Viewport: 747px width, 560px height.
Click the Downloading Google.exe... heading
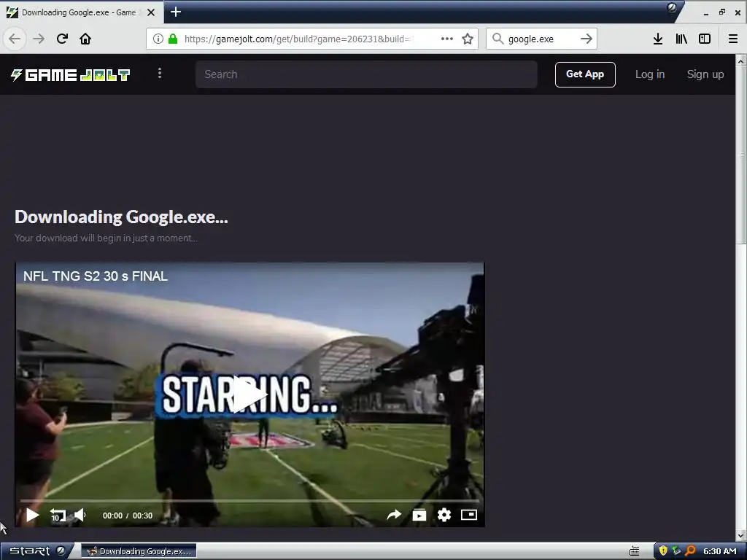(122, 217)
